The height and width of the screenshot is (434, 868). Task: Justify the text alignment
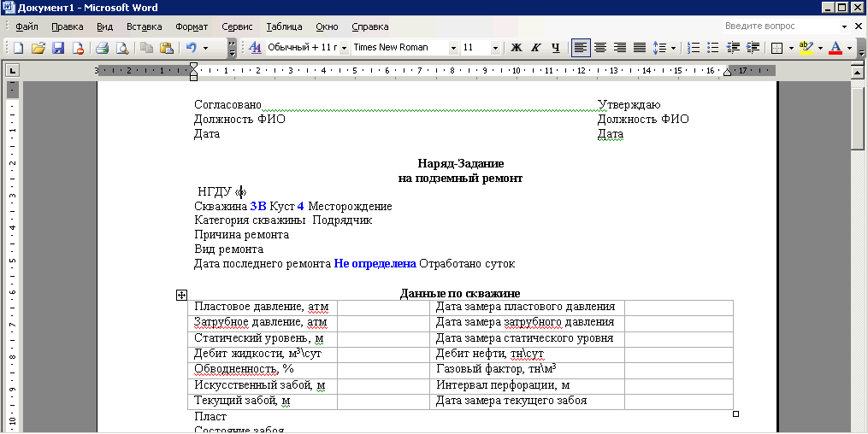coord(640,48)
